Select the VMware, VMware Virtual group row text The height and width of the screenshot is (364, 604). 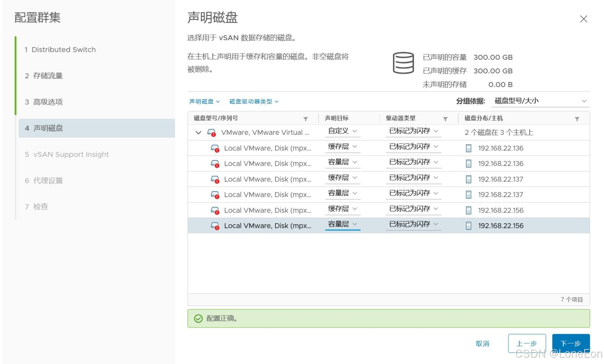tap(265, 132)
